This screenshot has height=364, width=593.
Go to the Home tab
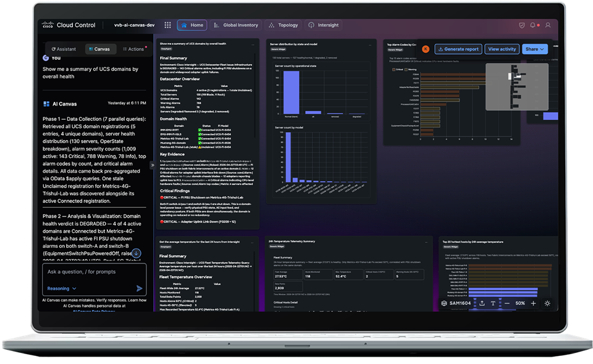pyautogui.click(x=192, y=25)
